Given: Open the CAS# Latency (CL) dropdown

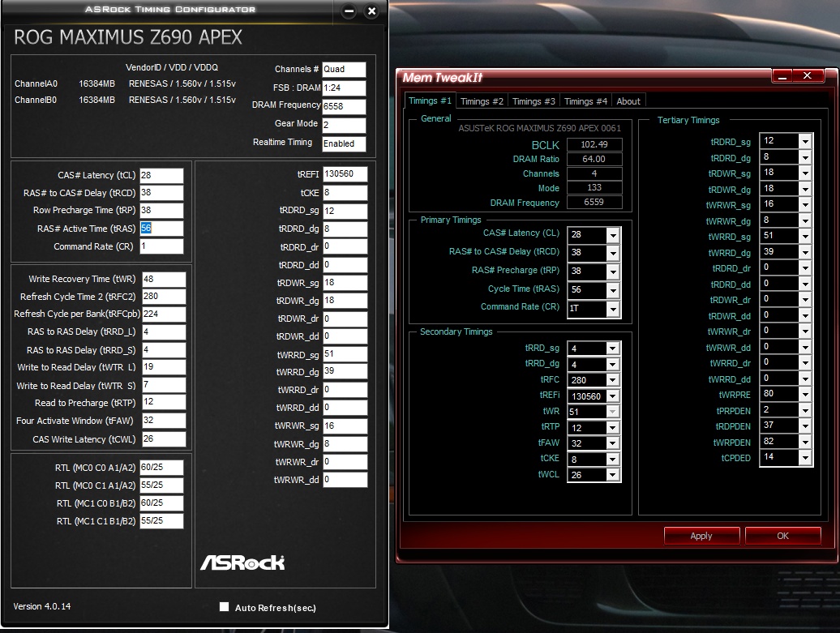Looking at the screenshot, I should (614, 235).
